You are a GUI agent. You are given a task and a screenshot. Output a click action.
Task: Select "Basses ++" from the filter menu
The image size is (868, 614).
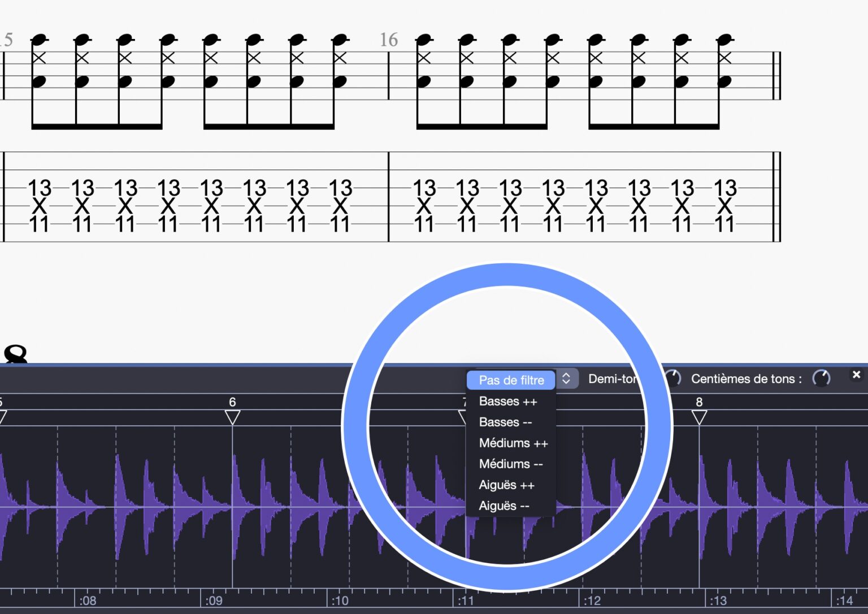tap(509, 401)
